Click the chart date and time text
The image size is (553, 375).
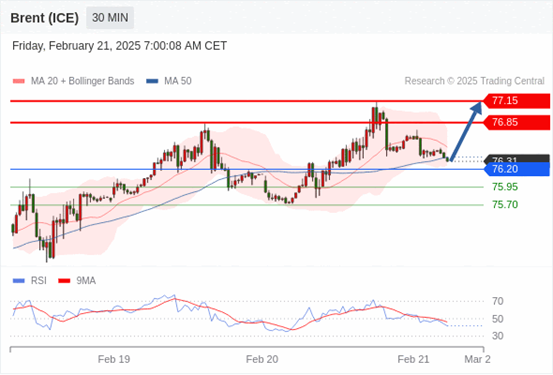[x=119, y=46]
